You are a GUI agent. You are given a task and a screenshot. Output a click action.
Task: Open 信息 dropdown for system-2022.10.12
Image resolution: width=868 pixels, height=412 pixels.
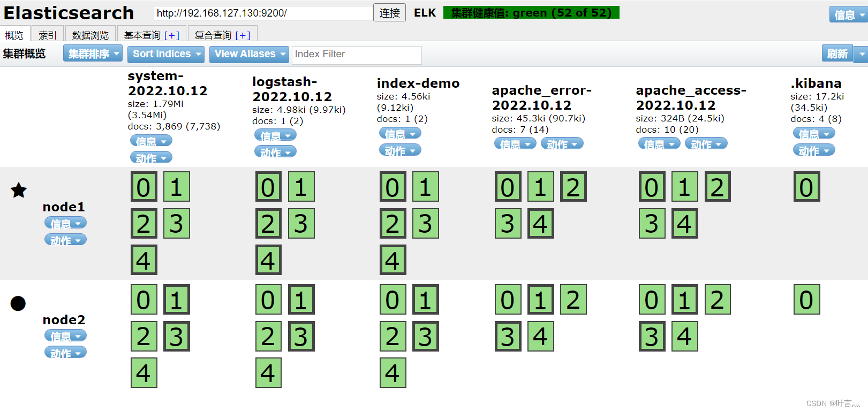[151, 141]
